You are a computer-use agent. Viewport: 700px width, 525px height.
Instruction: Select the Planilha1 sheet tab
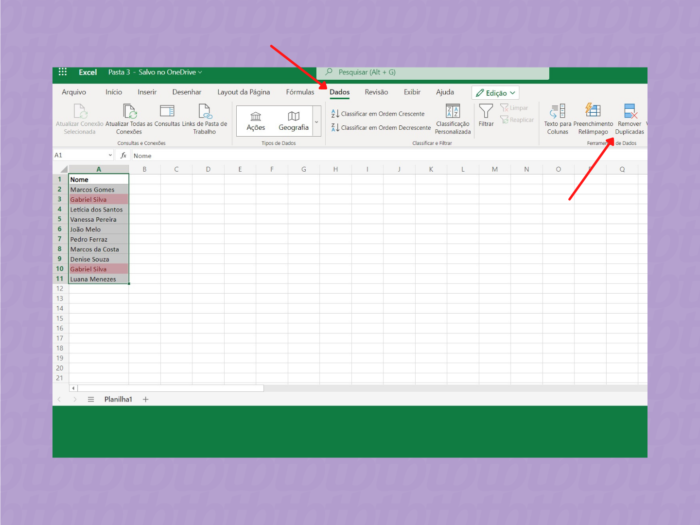coord(118,399)
